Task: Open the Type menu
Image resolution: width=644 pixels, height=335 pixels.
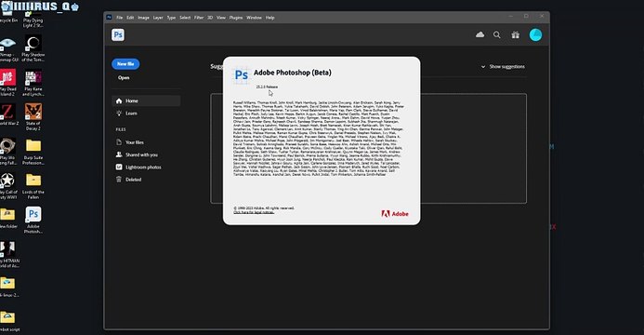Action: coord(171,18)
